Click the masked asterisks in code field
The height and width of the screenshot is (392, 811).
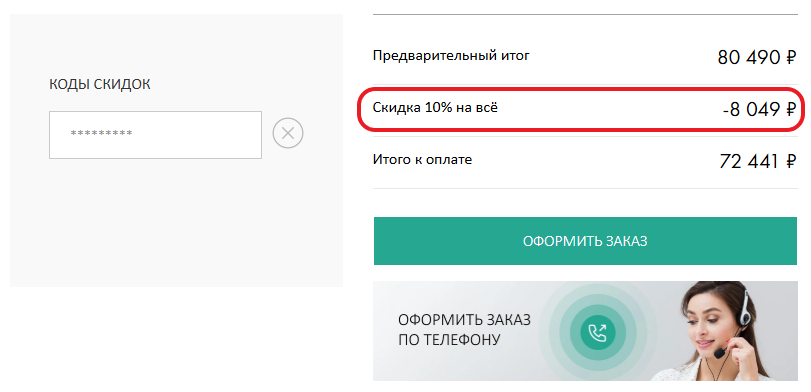pos(101,133)
